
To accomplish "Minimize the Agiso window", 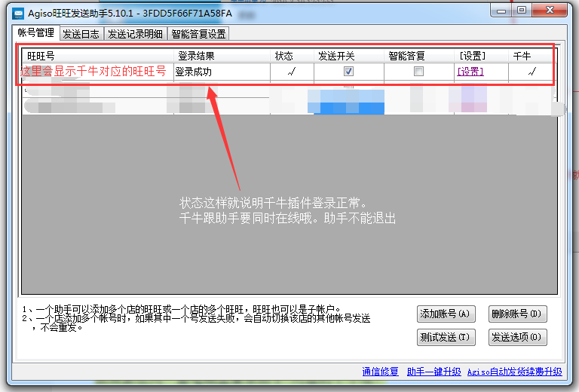I will click(x=501, y=11).
